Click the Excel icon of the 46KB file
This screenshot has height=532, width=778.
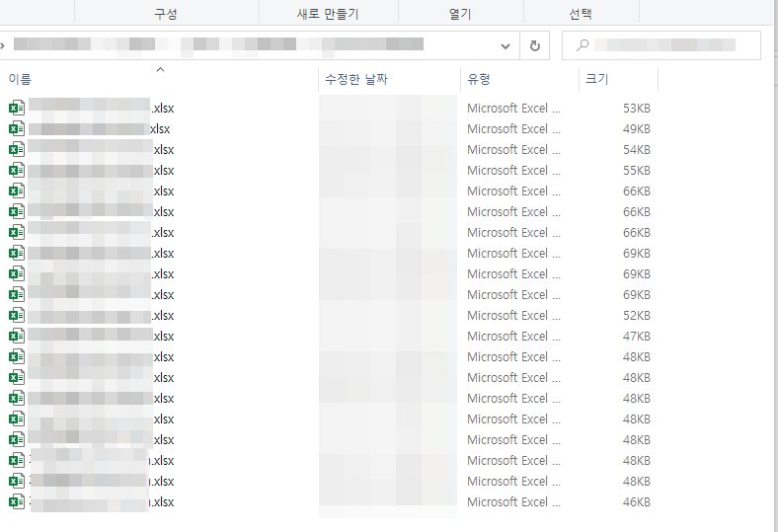click(x=17, y=501)
